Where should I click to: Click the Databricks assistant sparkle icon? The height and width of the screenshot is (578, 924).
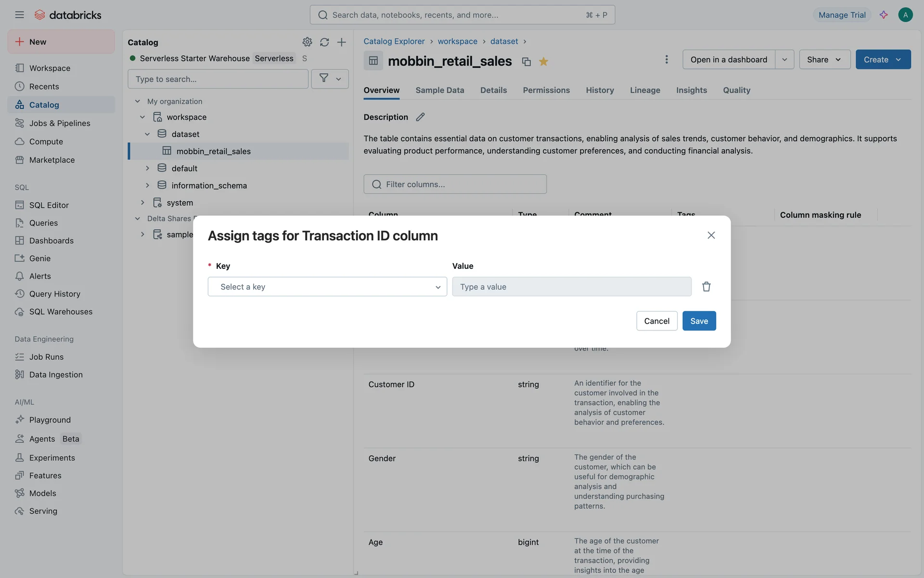(884, 15)
